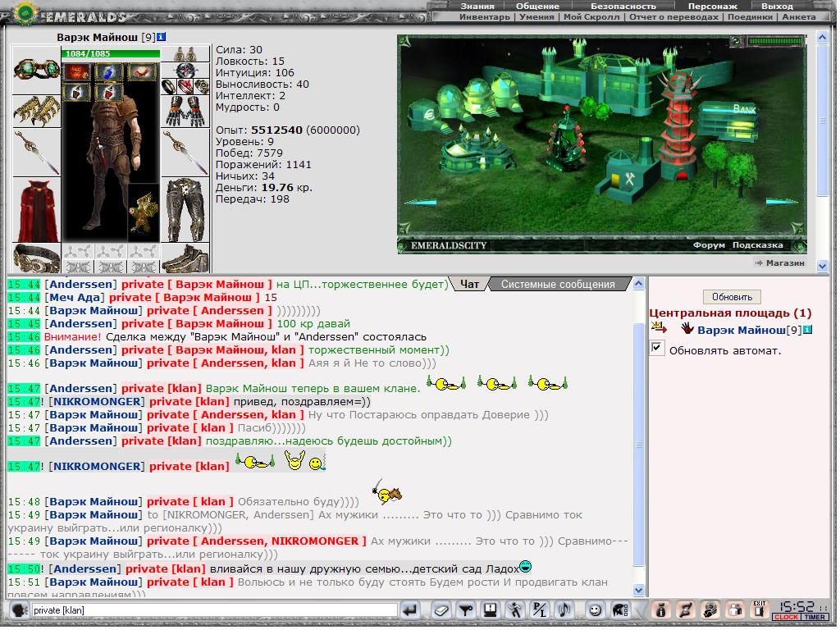Open the Общение menu
Image resolution: width=840 pixels, height=630 pixels.
[x=537, y=6]
